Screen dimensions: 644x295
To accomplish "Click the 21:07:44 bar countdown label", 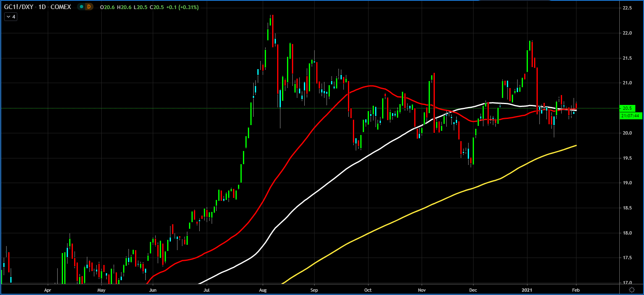I will [631, 116].
